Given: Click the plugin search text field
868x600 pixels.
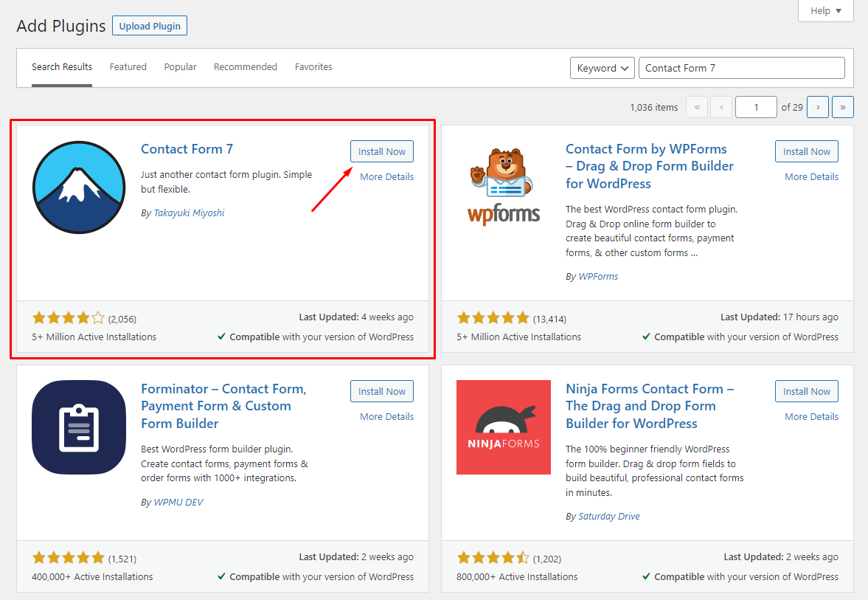Looking at the screenshot, I should click(742, 68).
